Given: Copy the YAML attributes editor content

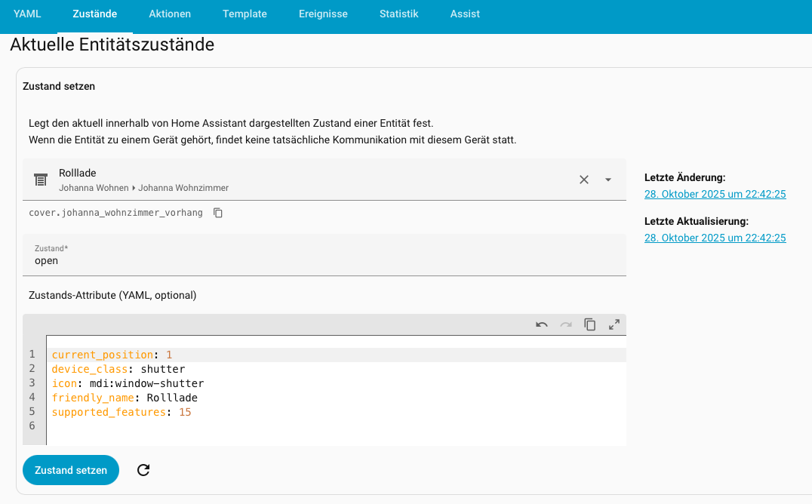Looking at the screenshot, I should click(590, 324).
